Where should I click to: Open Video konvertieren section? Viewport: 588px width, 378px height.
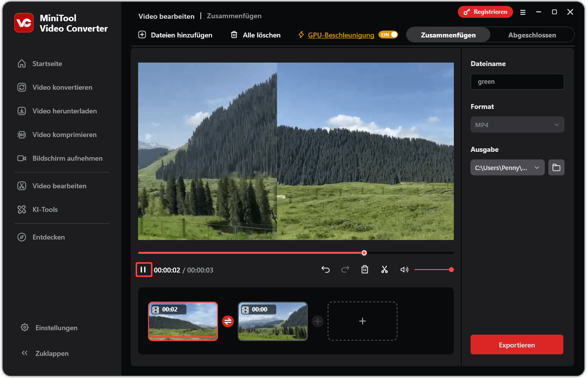(x=55, y=87)
